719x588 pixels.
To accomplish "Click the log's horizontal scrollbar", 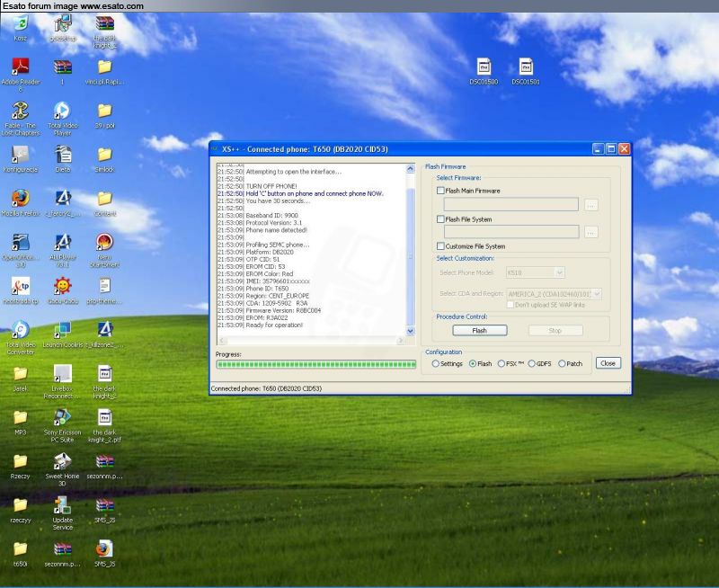I will click(x=311, y=341).
